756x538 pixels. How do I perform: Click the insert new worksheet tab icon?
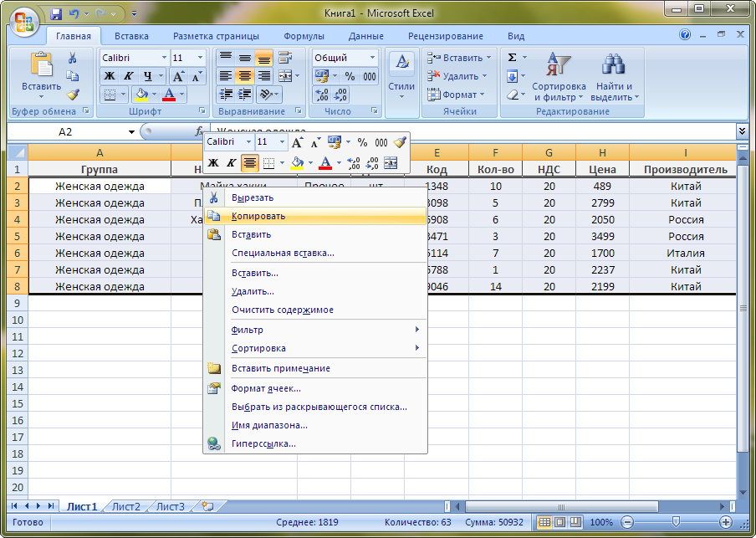[x=207, y=506]
